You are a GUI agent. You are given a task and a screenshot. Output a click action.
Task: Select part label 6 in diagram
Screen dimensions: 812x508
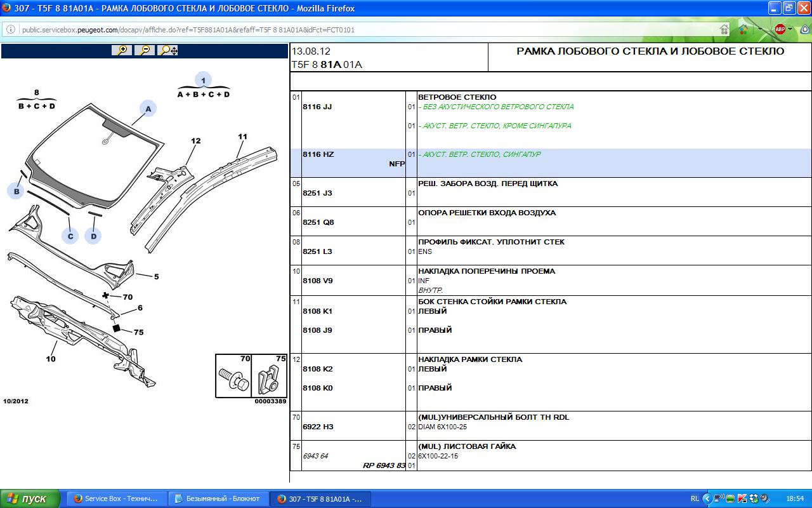140,308
